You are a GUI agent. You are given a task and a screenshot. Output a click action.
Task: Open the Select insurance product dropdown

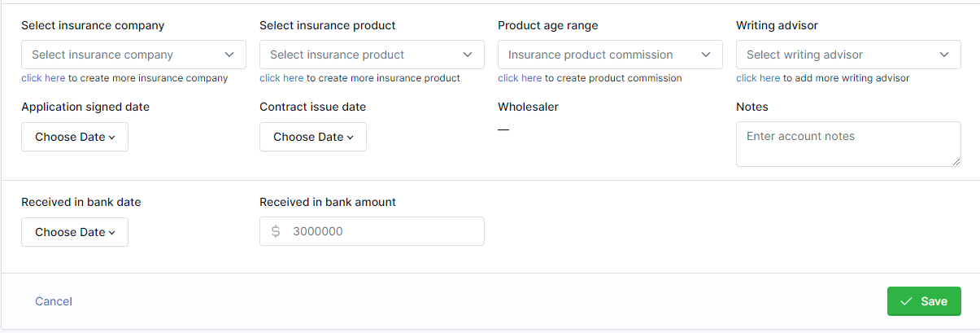click(x=372, y=55)
